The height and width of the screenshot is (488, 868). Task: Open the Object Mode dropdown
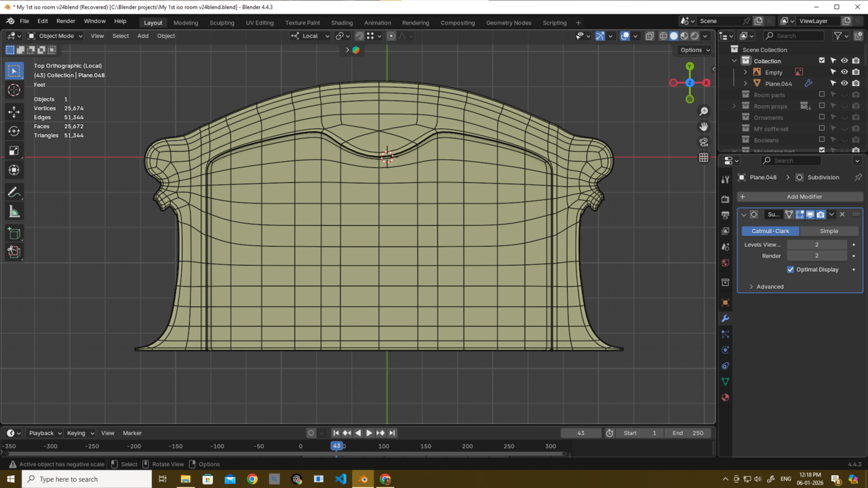[x=56, y=36]
